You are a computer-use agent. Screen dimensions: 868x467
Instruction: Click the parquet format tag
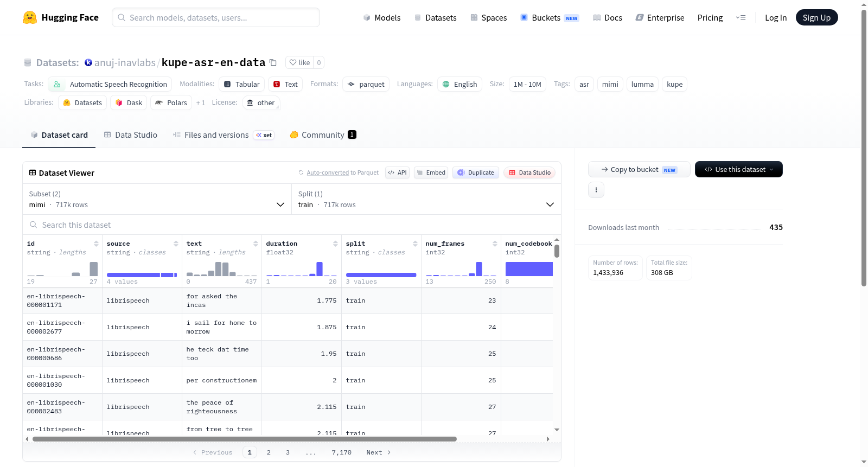tap(366, 84)
